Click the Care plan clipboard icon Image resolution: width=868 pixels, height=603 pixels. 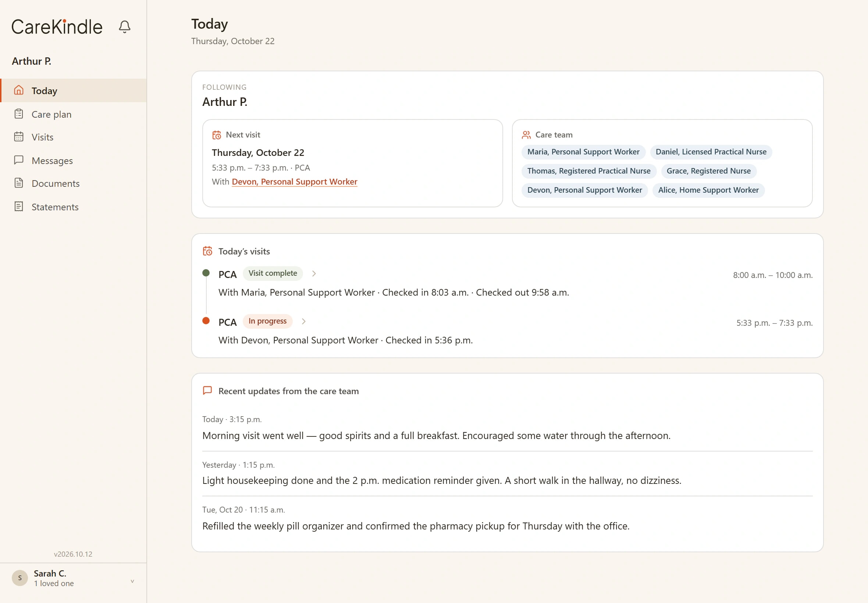coord(18,114)
